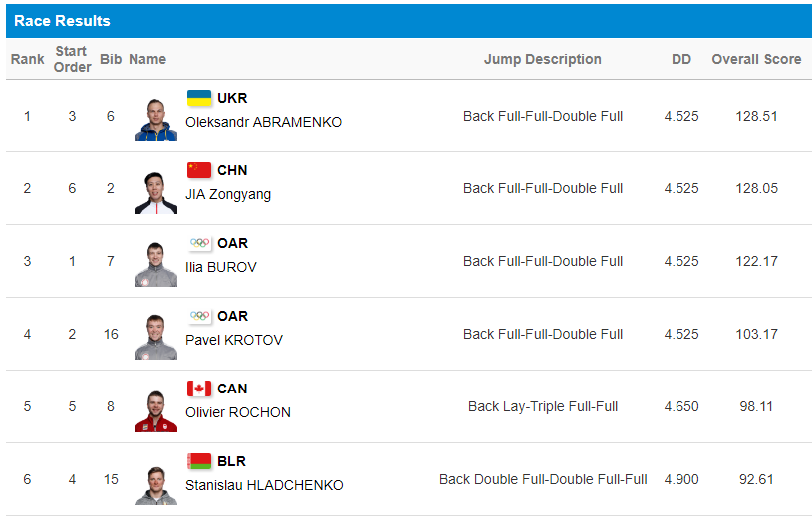This screenshot has width=812, height=520.
Task: Open Olivier Rochon's athlete photo
Action: coord(156,410)
